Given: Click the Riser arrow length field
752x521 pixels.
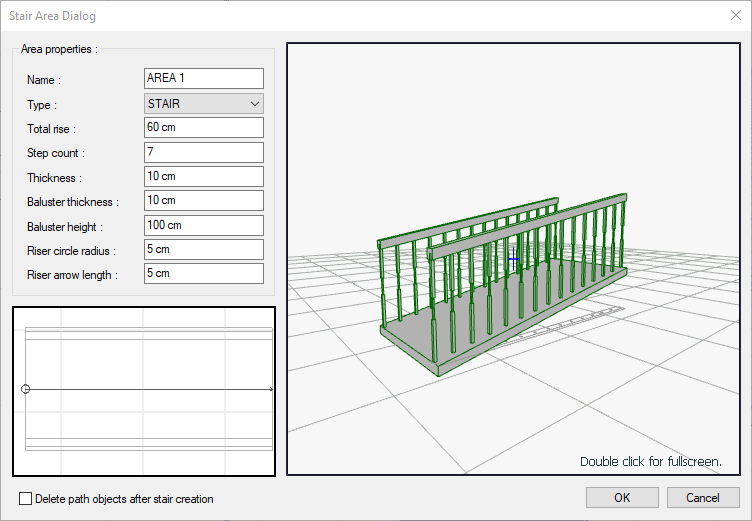Looking at the screenshot, I should pyautogui.click(x=203, y=273).
